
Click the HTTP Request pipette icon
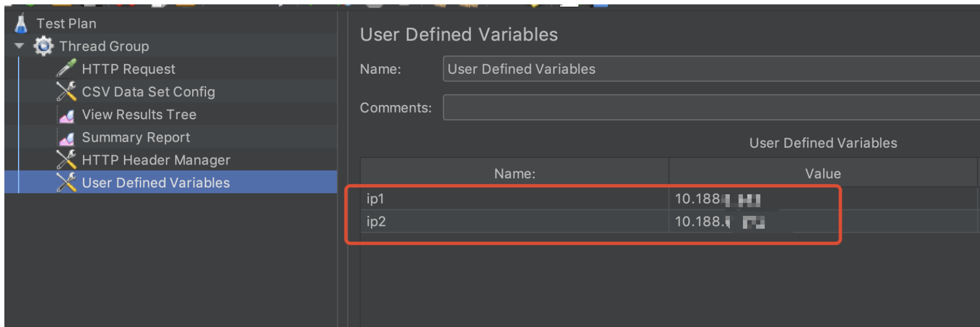(x=66, y=68)
